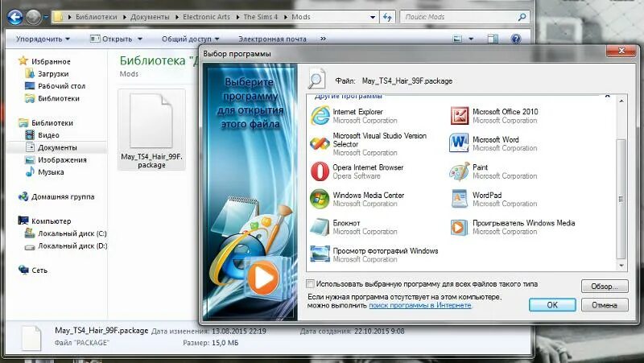Select Microsoft Office 2010 icon
The width and height of the screenshot is (644, 363).
click(x=459, y=115)
